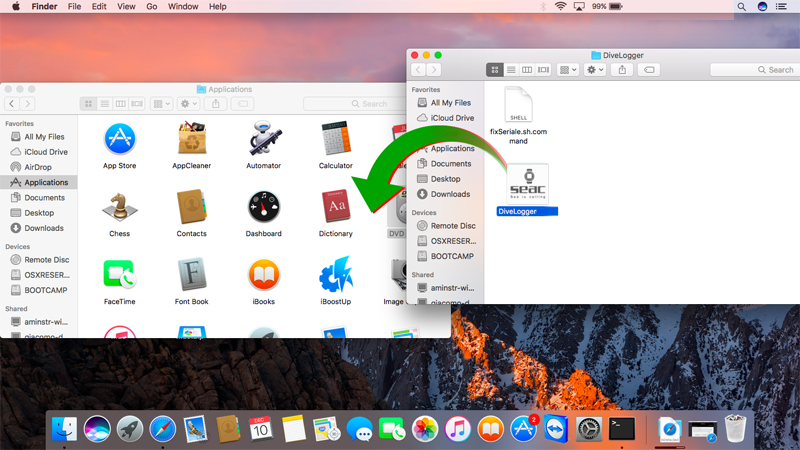Image resolution: width=800 pixels, height=450 pixels.
Task: Open the Edit menu
Action: coord(99,7)
